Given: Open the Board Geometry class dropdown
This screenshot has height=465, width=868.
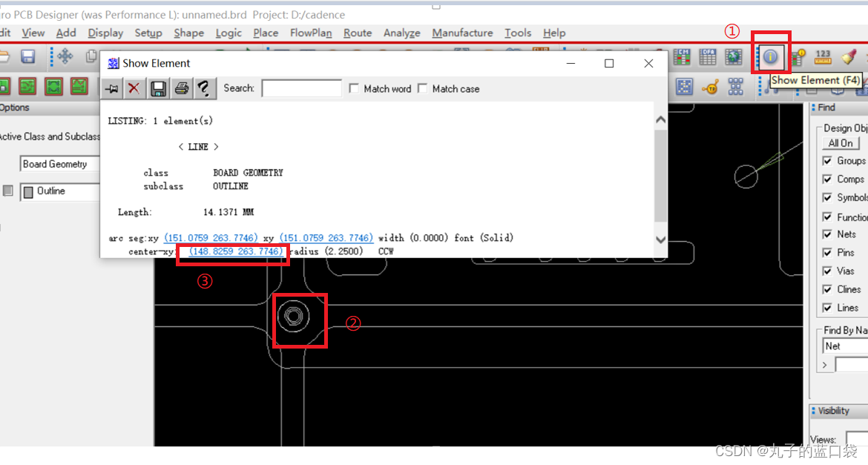Looking at the screenshot, I should (59, 164).
